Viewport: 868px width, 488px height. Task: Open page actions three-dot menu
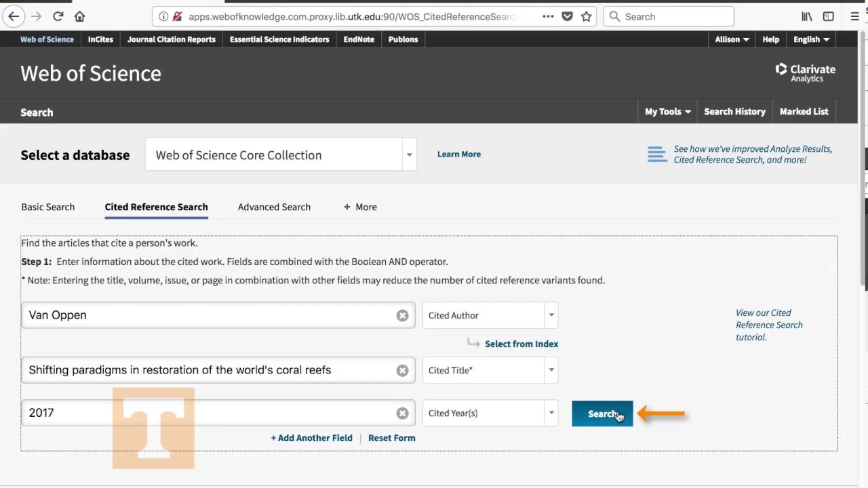[548, 16]
